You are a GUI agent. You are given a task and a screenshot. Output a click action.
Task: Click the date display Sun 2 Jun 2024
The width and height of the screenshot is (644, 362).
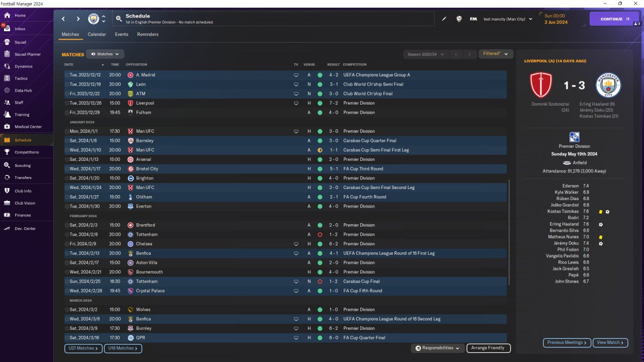[556, 19]
